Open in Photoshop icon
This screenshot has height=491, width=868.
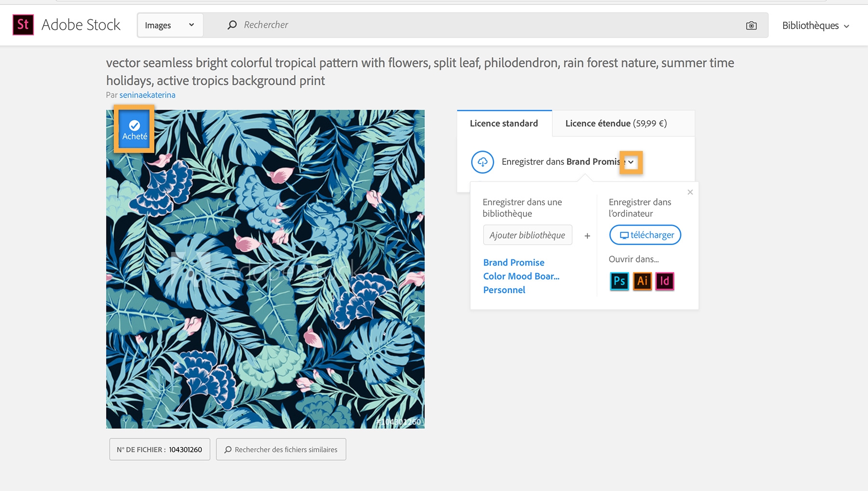(619, 281)
